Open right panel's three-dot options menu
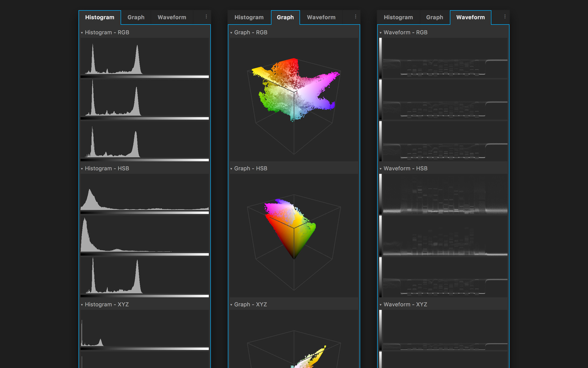The height and width of the screenshot is (368, 588). pos(505,17)
